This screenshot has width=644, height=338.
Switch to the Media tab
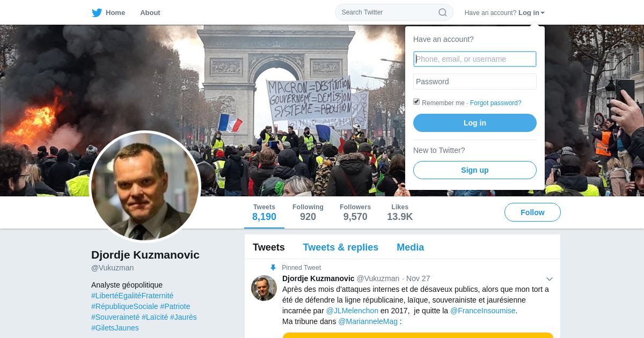pyautogui.click(x=410, y=247)
